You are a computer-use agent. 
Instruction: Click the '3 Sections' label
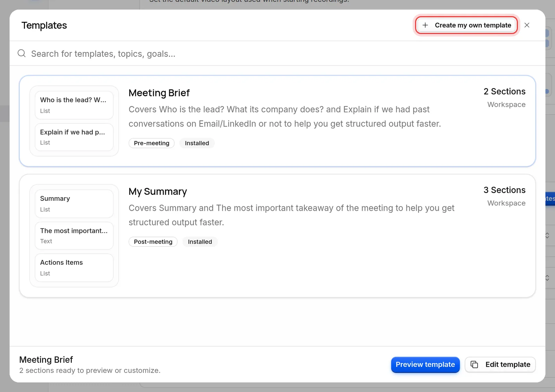click(505, 190)
